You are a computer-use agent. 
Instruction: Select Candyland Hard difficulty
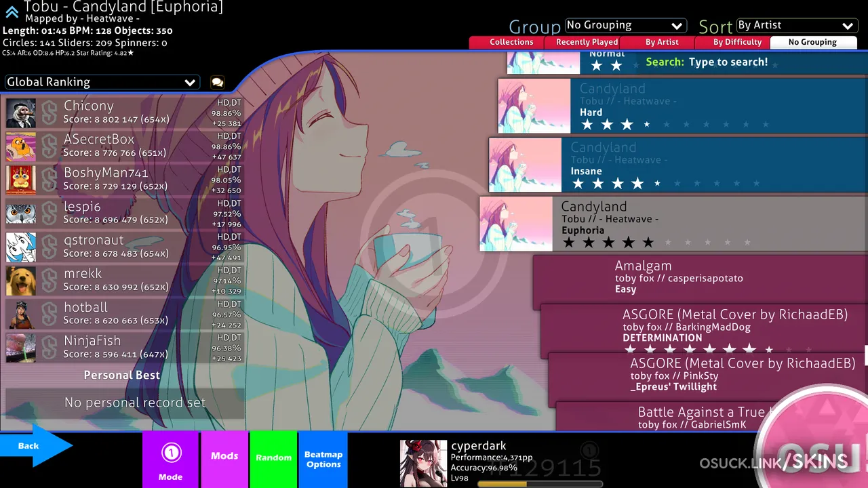[683, 106]
